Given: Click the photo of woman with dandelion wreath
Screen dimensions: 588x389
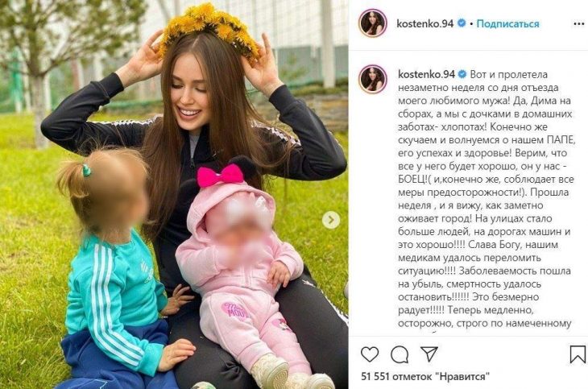Looking at the screenshot, I should (174, 195).
